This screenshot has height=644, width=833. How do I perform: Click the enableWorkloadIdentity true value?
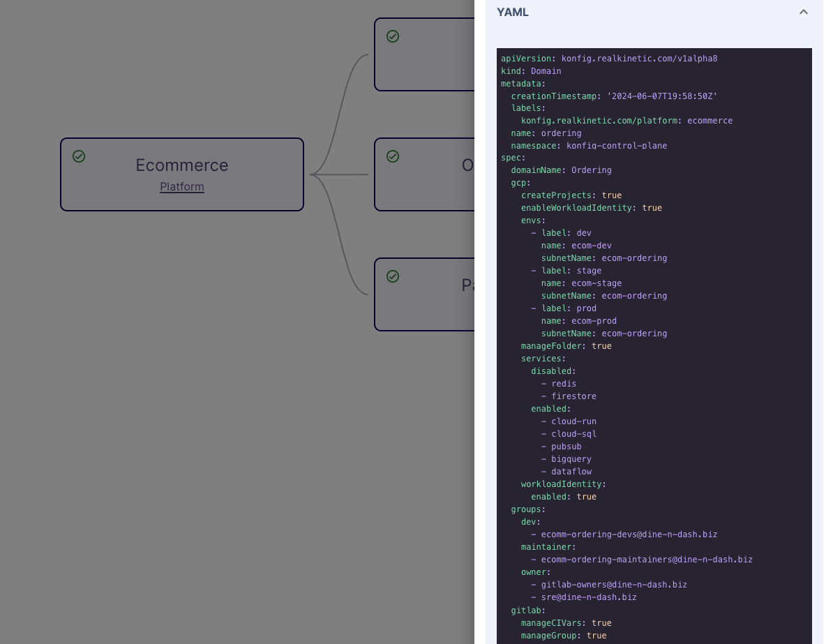click(x=652, y=208)
